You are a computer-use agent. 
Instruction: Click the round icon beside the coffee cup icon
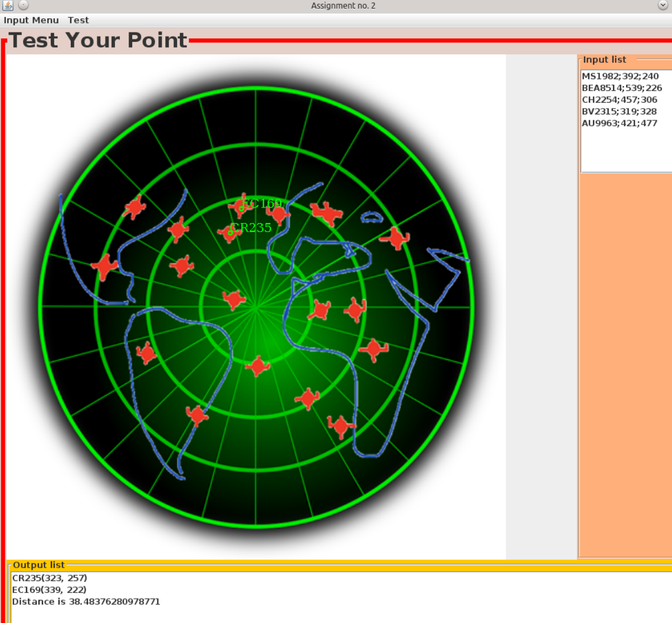[x=22, y=5]
